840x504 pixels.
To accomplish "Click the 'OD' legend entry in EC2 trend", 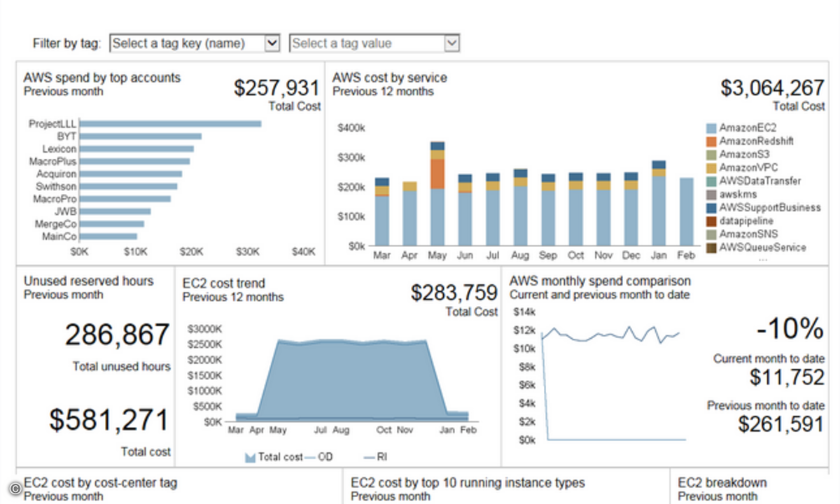I will [318, 457].
